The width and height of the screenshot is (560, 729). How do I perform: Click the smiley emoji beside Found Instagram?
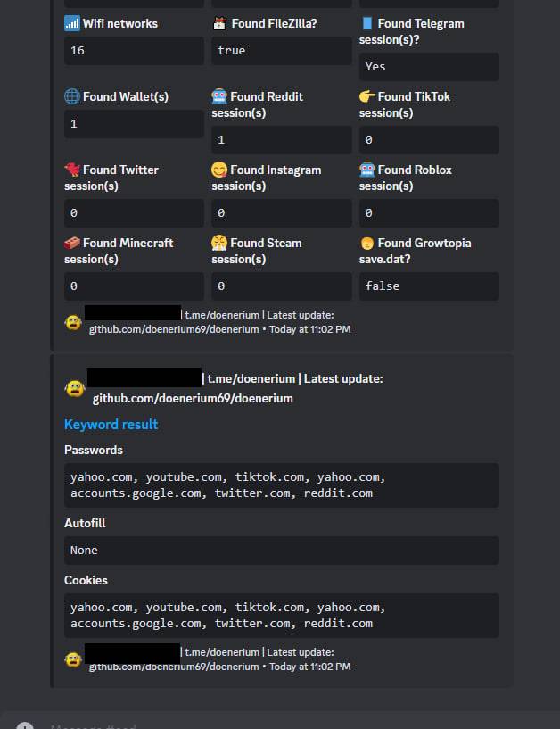point(219,170)
